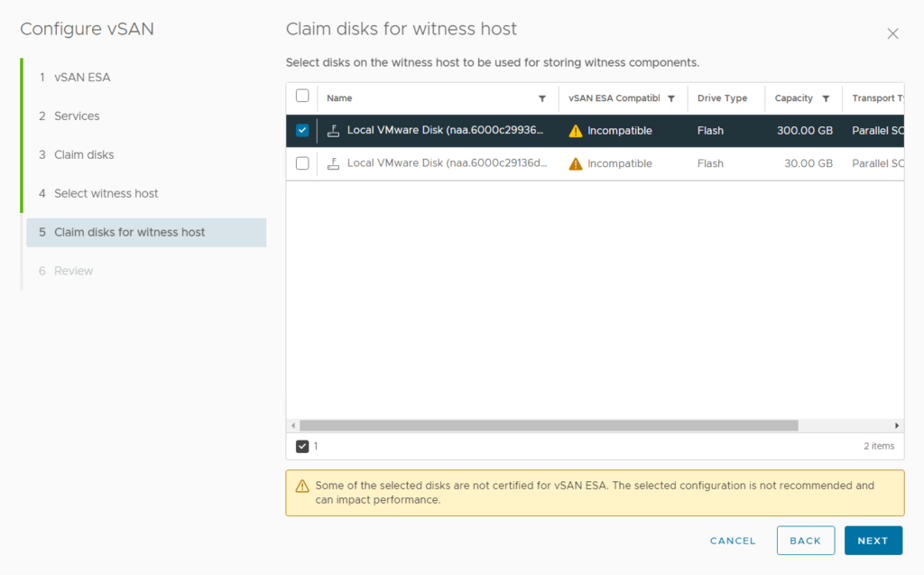
Task: Click the horizontal scrollbar right arrow
Action: coord(897,425)
